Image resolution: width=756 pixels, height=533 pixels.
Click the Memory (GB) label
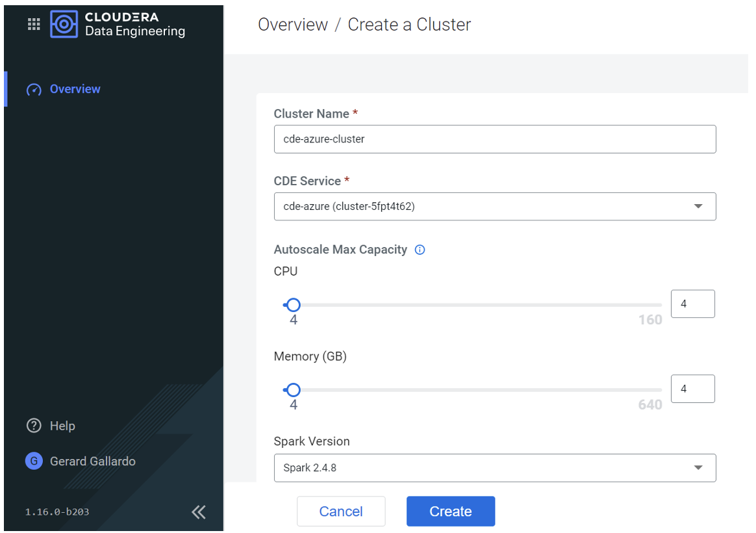pos(310,356)
